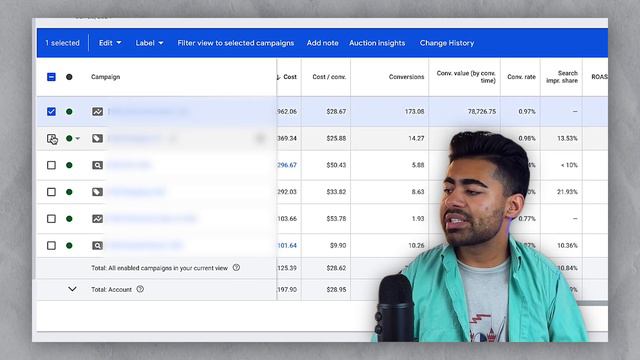
Task: Expand the Total: Account row chevron
Action: point(72,289)
